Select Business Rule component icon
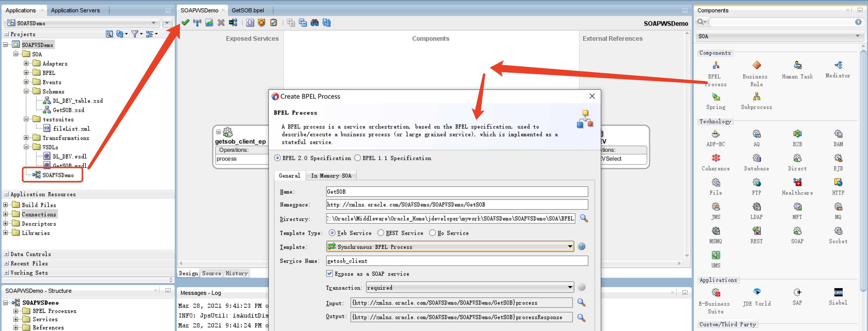The height and width of the screenshot is (331, 868). (x=757, y=65)
